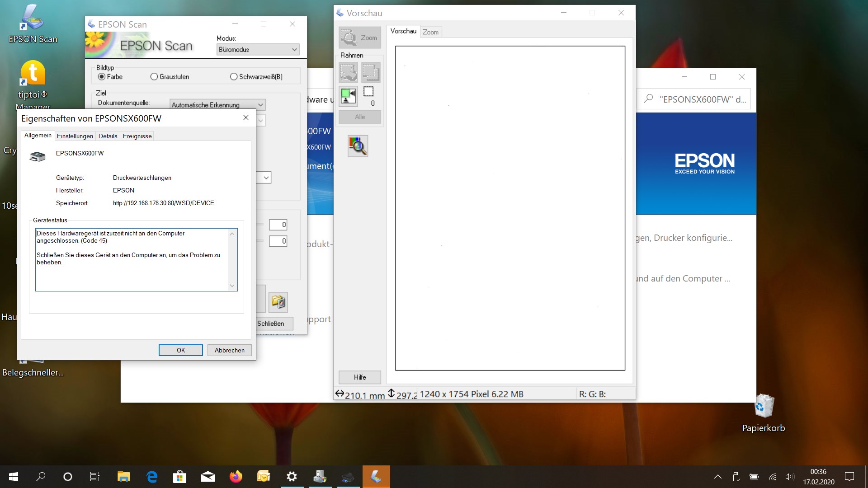Screen dimensions: 868x488
Task: Launch Microsoft Edge from taskbar
Action: [152, 477]
